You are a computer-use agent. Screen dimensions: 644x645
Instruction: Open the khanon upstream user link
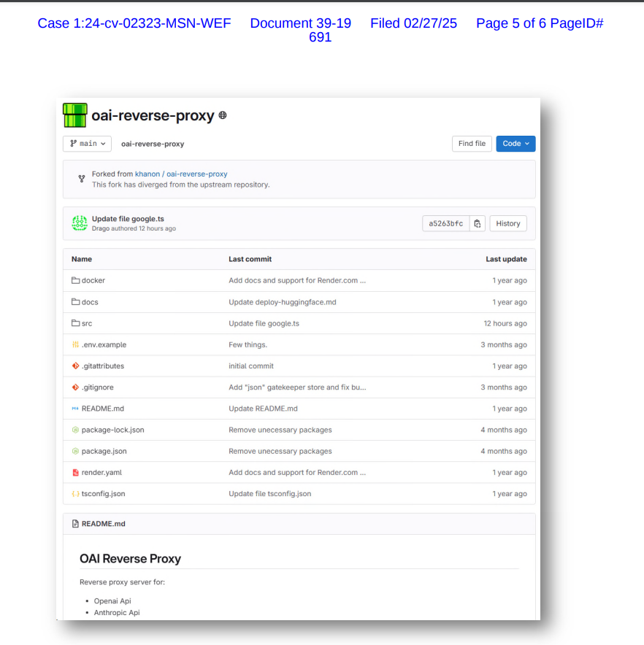147,174
